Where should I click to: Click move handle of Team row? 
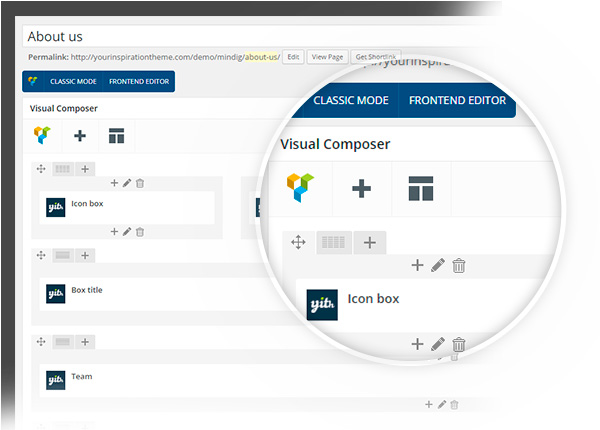(41, 342)
